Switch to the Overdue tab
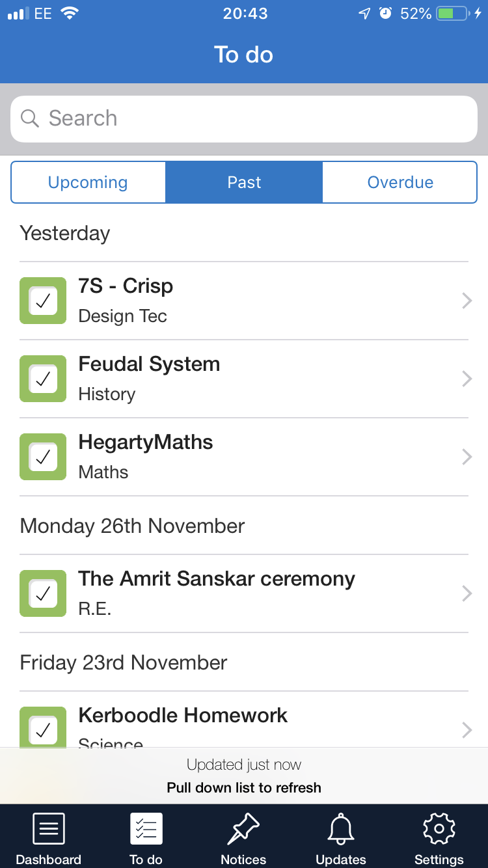 click(x=400, y=182)
